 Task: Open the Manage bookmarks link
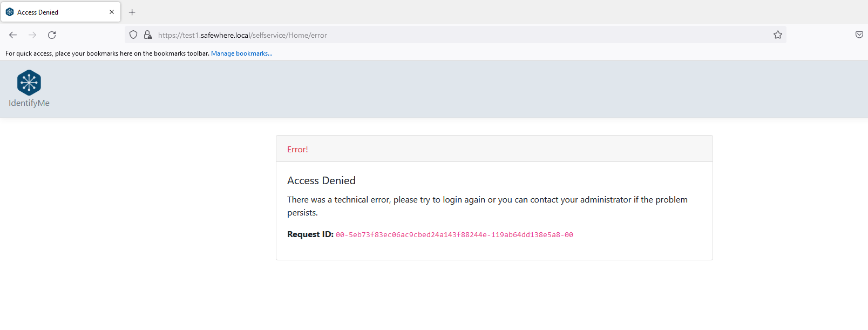[241, 53]
